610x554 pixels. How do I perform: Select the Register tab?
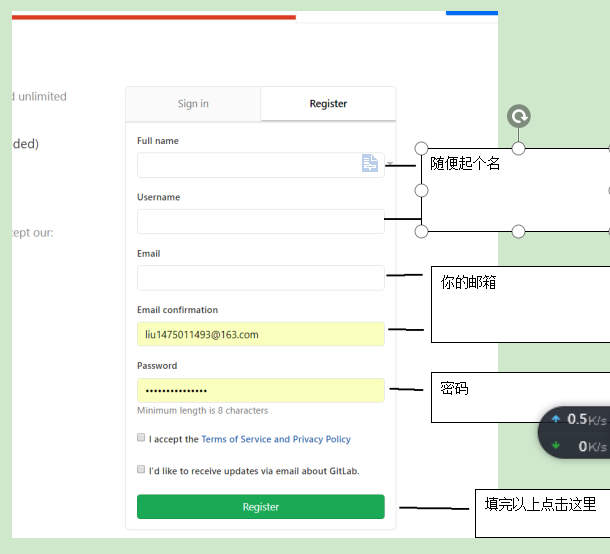328,103
